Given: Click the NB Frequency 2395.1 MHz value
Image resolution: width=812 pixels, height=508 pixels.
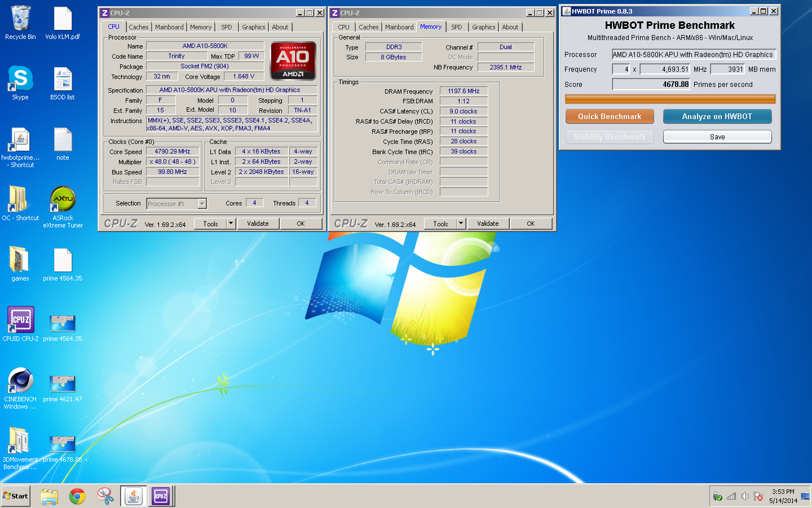Looking at the screenshot, I should tap(506, 67).
